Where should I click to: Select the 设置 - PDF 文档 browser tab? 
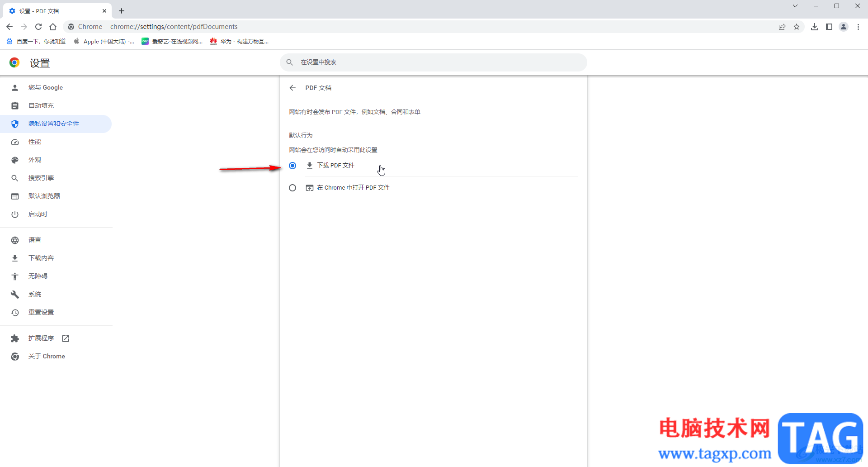click(57, 11)
